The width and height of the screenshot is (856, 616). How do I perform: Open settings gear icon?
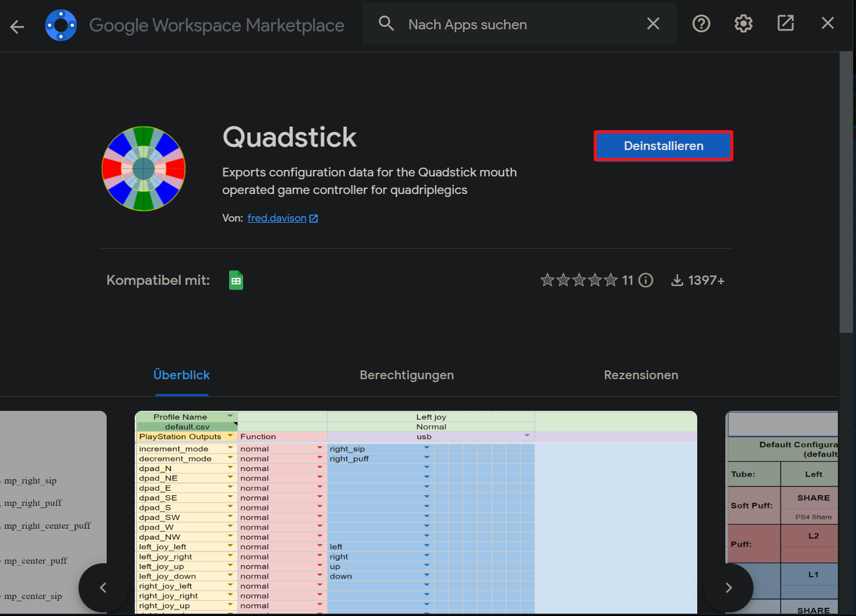743,23
